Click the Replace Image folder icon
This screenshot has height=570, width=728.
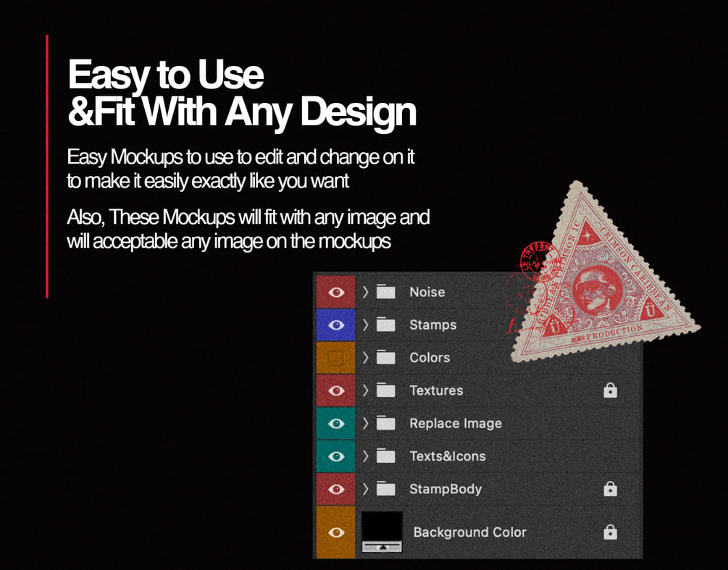(386, 423)
